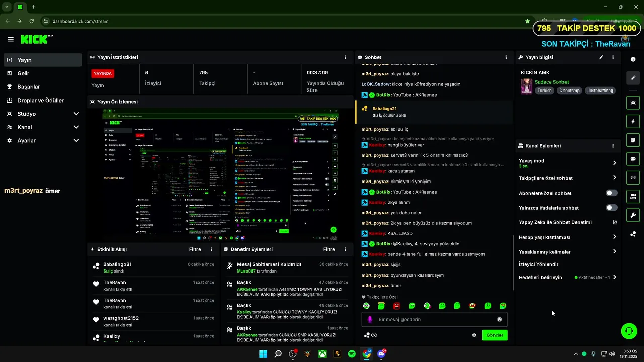The image size is (644, 362).
Task: Open the hamburger navigation menu
Action: point(11,39)
